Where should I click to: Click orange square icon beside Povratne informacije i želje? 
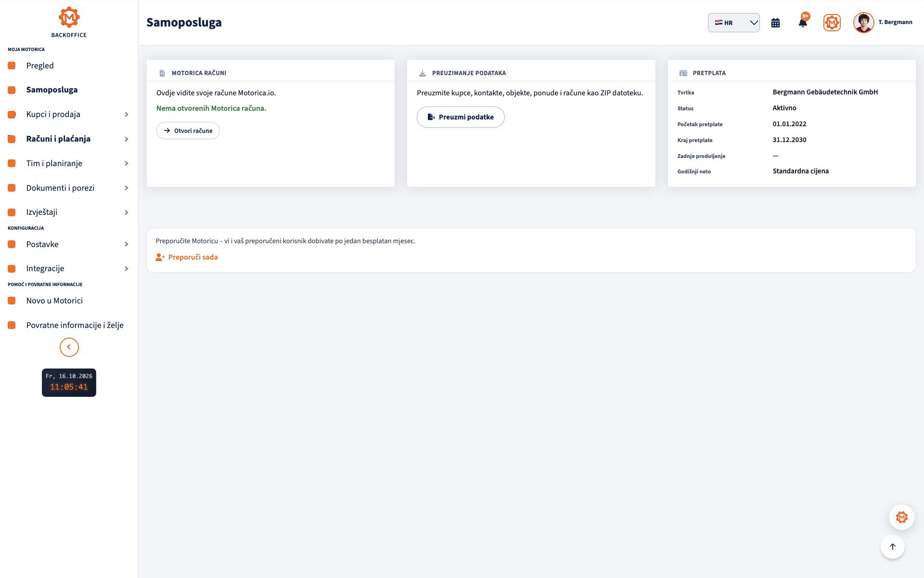[x=12, y=325]
